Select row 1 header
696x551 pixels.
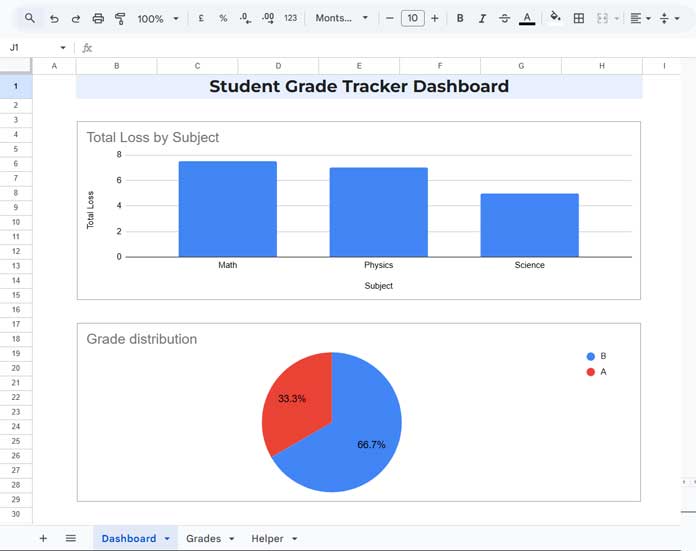[16, 86]
